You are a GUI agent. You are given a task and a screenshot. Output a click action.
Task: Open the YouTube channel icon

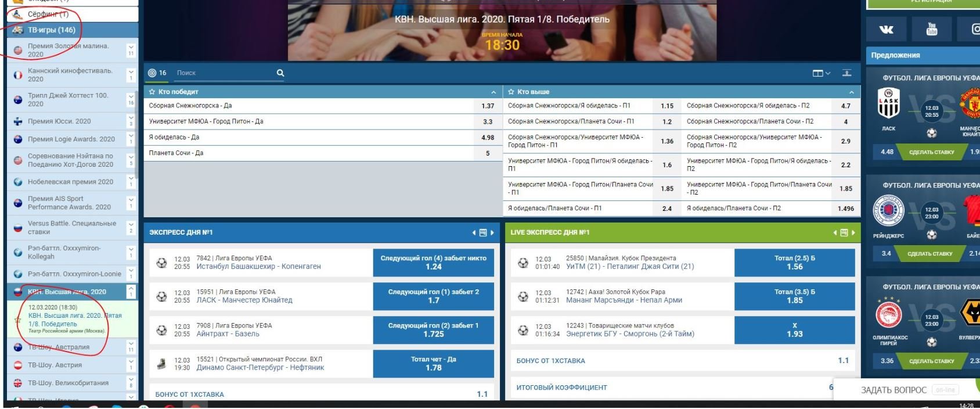(931, 29)
